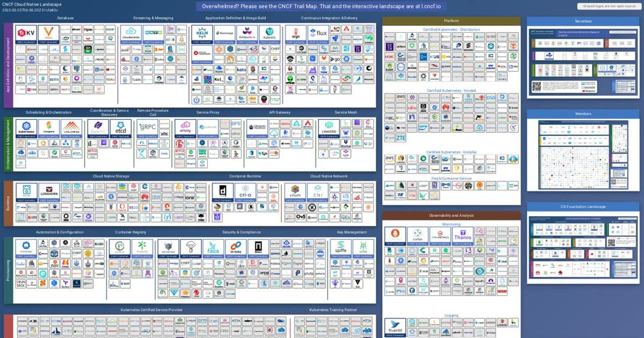Select the Longhorn storage logo
Image resolution: width=644 pixels, height=338 pixels.
point(49,192)
